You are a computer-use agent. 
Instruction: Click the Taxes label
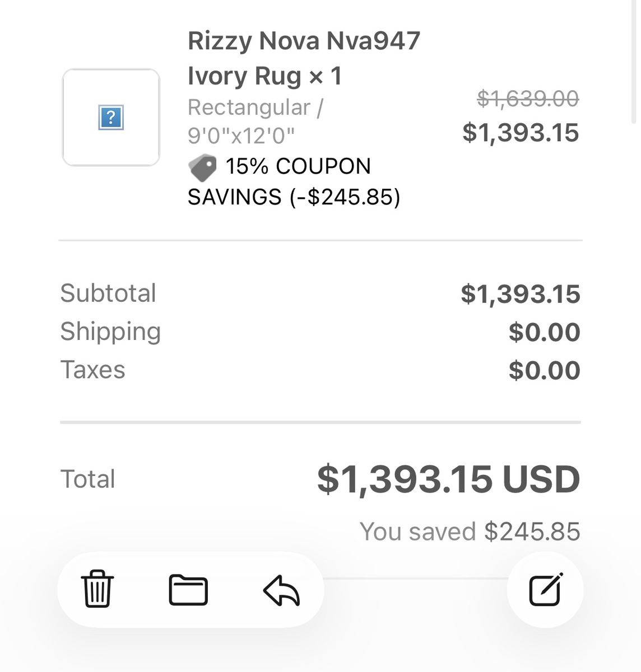93,370
